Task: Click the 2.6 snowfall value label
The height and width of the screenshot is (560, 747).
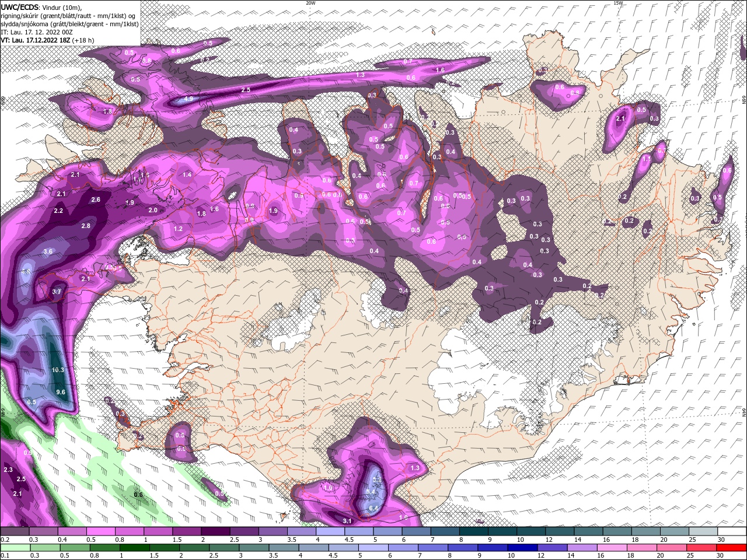Action: [x=96, y=199]
